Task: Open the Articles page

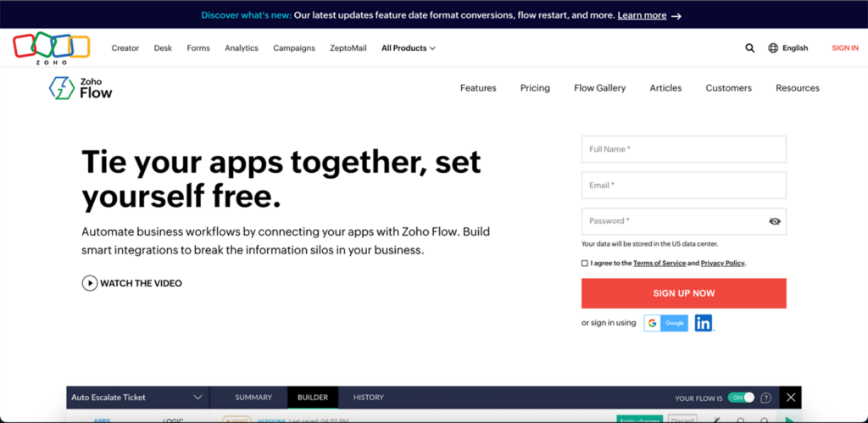Action: (666, 88)
